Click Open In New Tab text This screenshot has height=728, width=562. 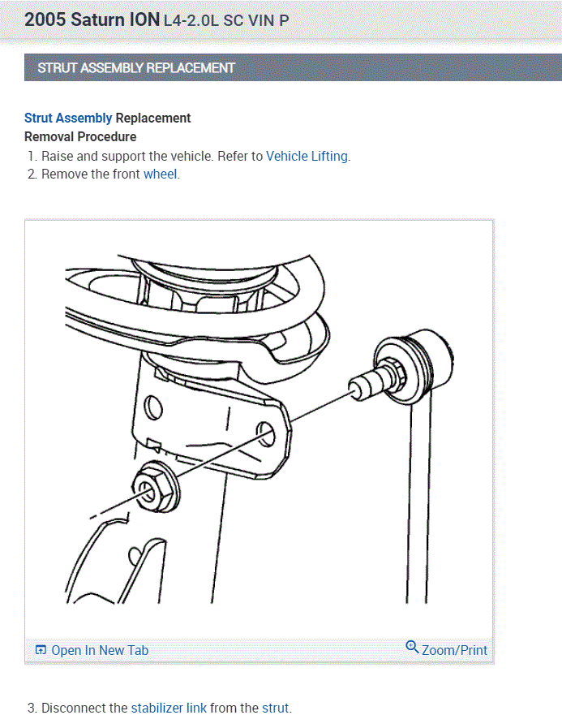click(100, 650)
